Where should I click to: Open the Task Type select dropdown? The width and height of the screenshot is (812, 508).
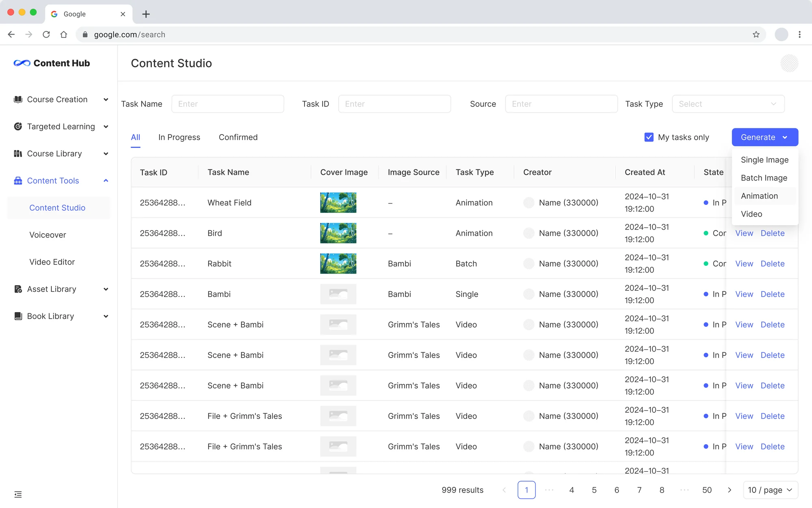tap(728, 104)
